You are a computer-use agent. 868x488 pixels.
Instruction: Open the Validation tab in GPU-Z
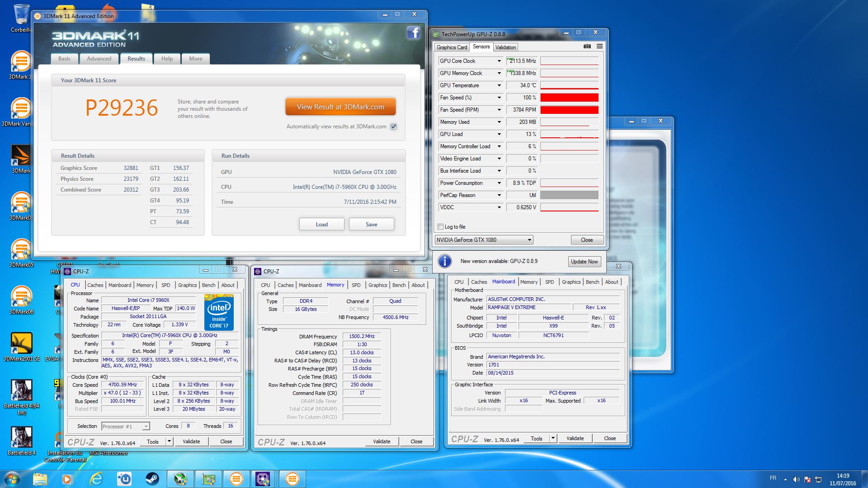pos(505,47)
